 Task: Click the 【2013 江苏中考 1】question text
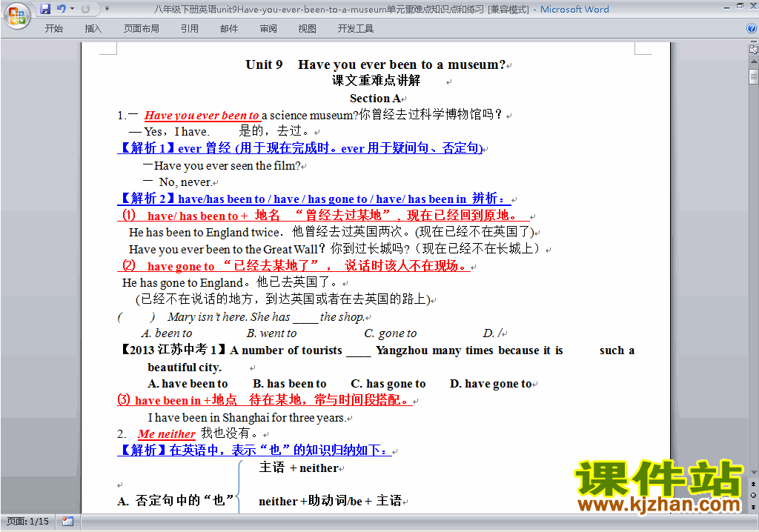pyautogui.click(x=377, y=358)
